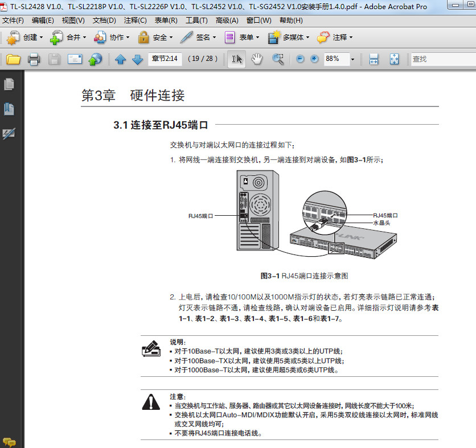Go to the previous page with up arrow
The image size is (476, 448).
[120, 59]
